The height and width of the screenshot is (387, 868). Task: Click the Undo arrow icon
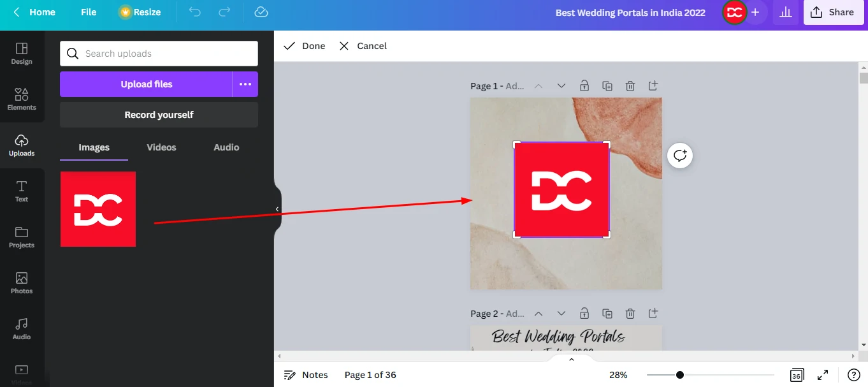[x=195, y=12]
